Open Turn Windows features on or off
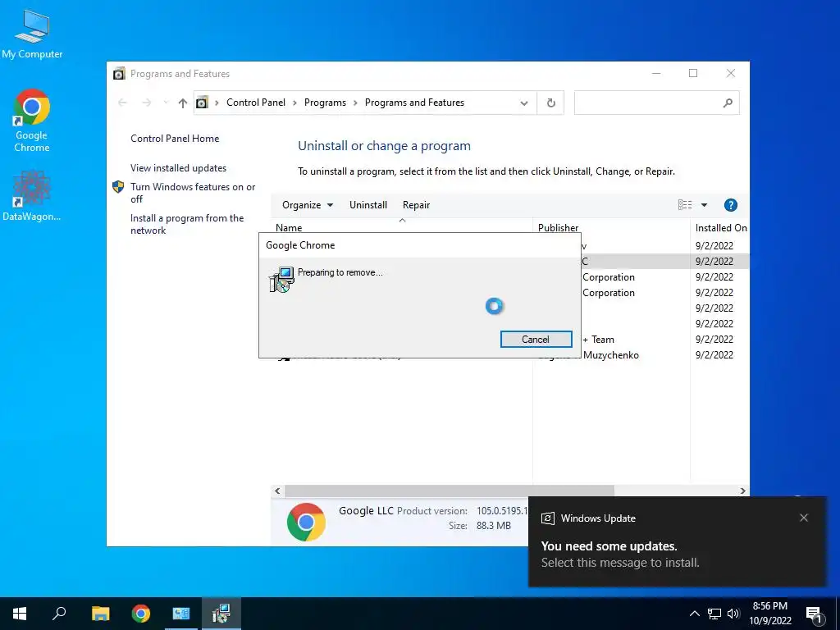The width and height of the screenshot is (840, 630). click(x=192, y=193)
